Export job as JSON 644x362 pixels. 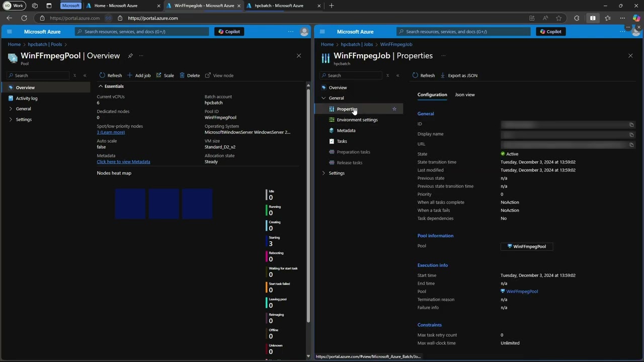pos(459,75)
